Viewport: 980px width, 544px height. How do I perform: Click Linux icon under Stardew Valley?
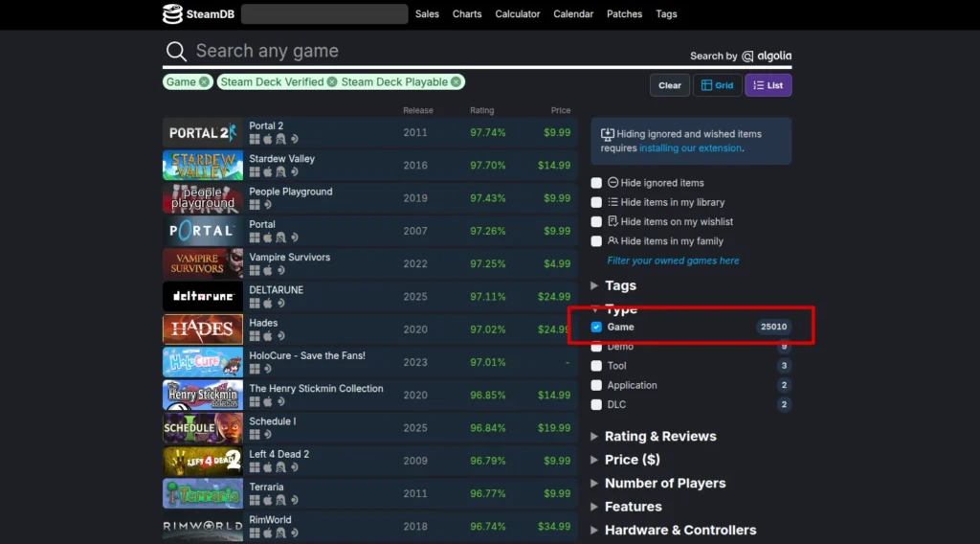pyautogui.click(x=280, y=172)
